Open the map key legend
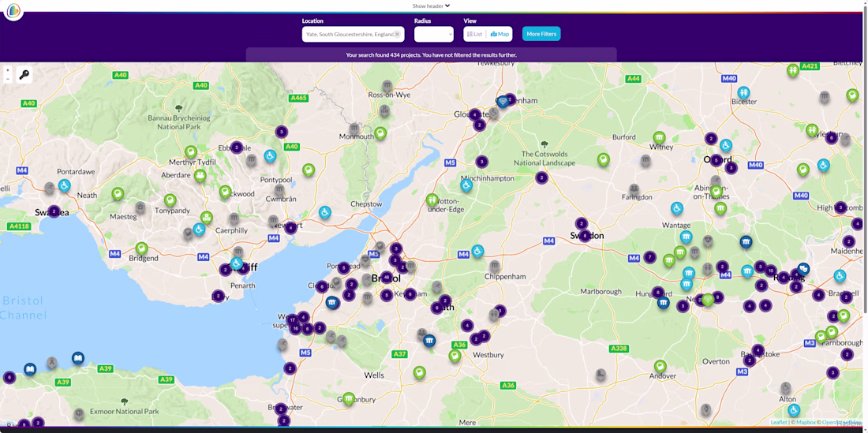The image size is (868, 433). (x=24, y=75)
